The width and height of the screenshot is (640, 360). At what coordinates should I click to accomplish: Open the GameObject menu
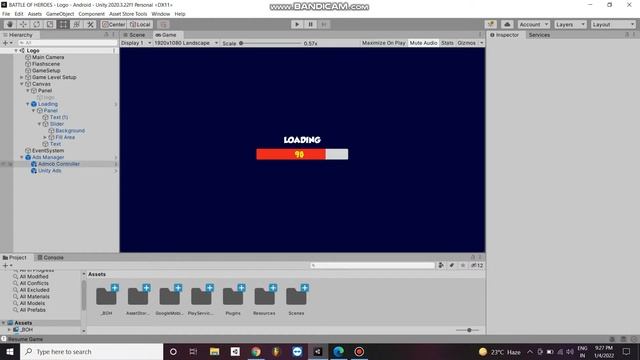tap(60, 14)
